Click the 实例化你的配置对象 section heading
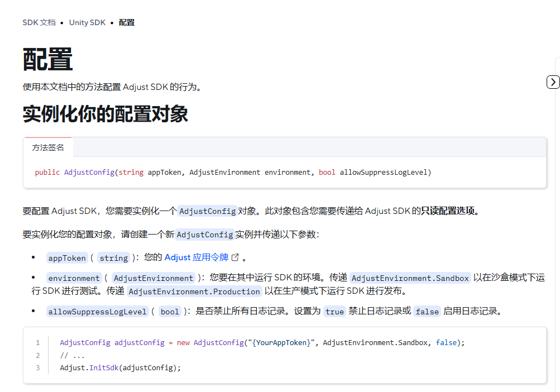The height and width of the screenshot is (392, 560). [x=106, y=114]
